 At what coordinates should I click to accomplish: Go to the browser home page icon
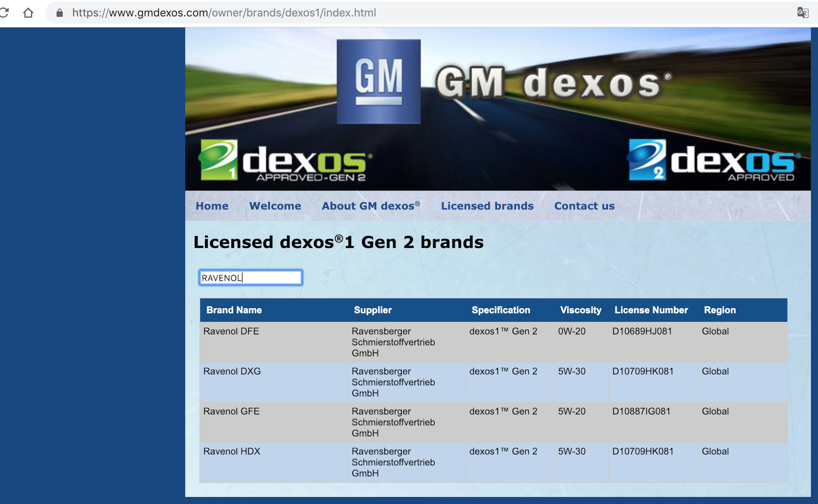tap(28, 13)
